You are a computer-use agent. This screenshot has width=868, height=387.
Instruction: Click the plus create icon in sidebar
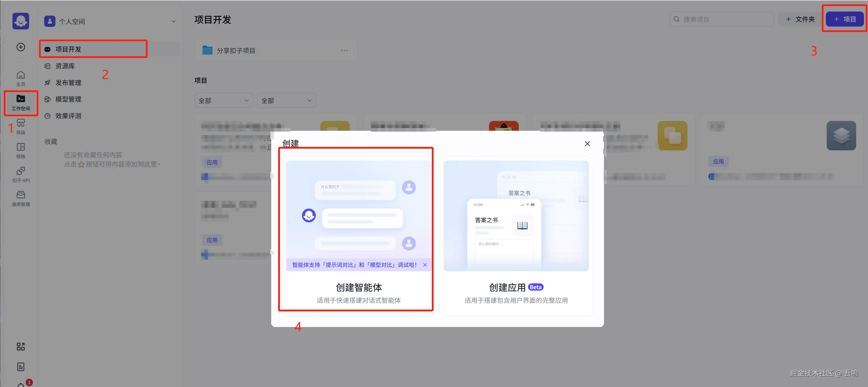click(x=21, y=47)
